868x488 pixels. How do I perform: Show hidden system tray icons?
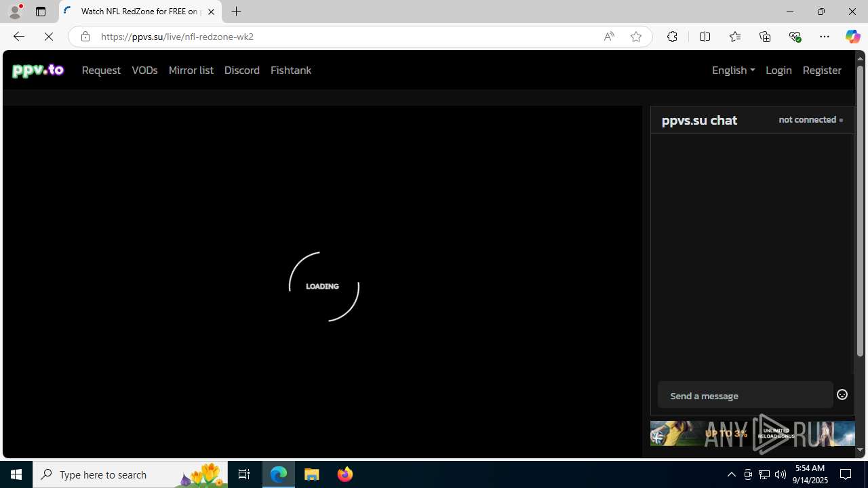(x=731, y=474)
